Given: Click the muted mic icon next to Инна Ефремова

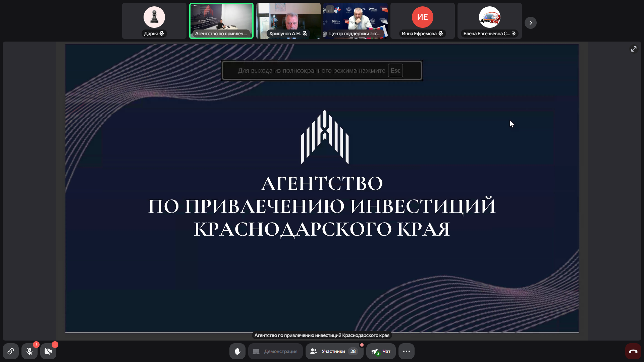Looking at the screenshot, I should pyautogui.click(x=441, y=34).
